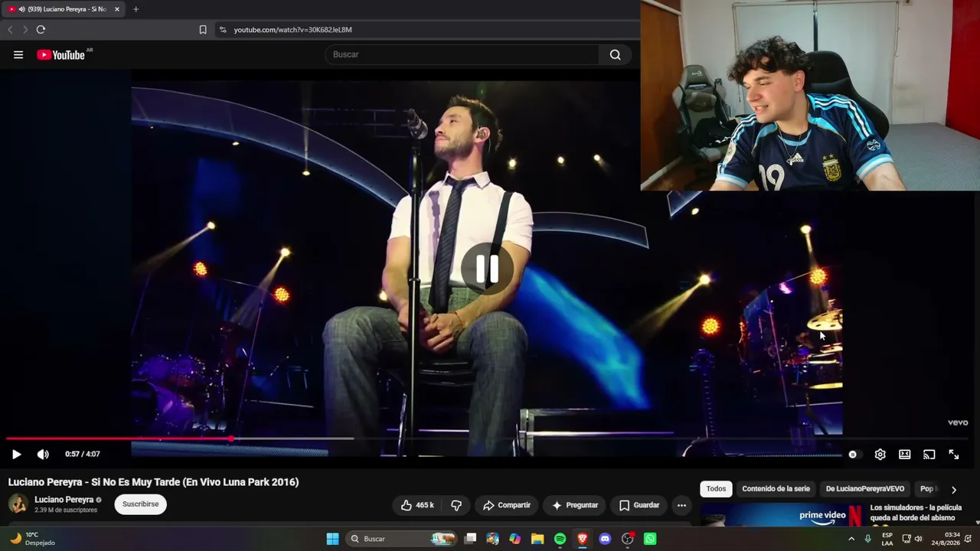Click the Preguntar AI button
Screen dimensions: 980x551
(575, 505)
